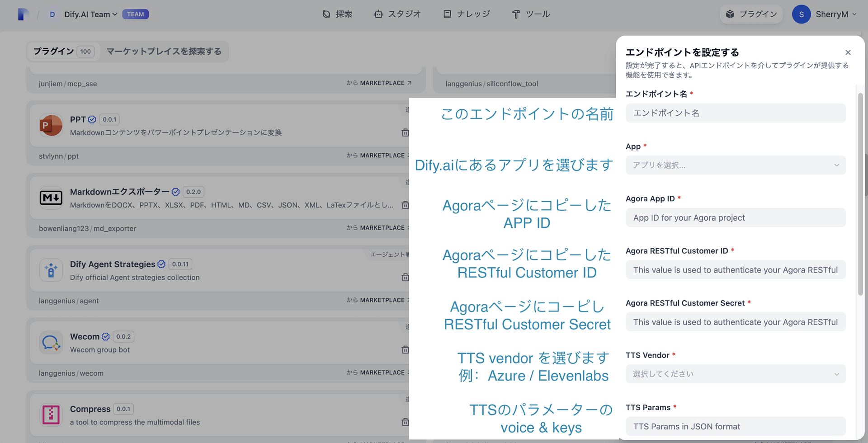Viewport: 868px width, 443px height.
Task: Open the スタジオ navigation item
Action: [x=397, y=14]
